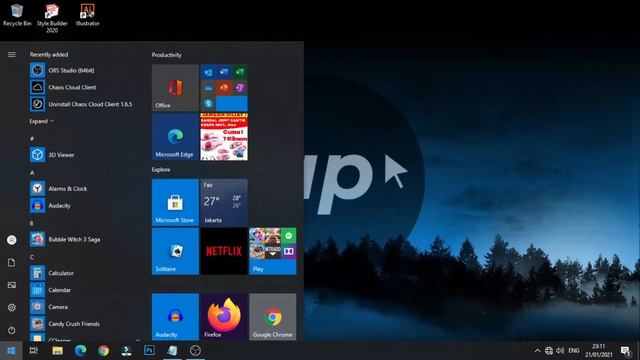The image size is (640, 360).
Task: Jump via the letter B index header
Action: [x=32, y=223]
